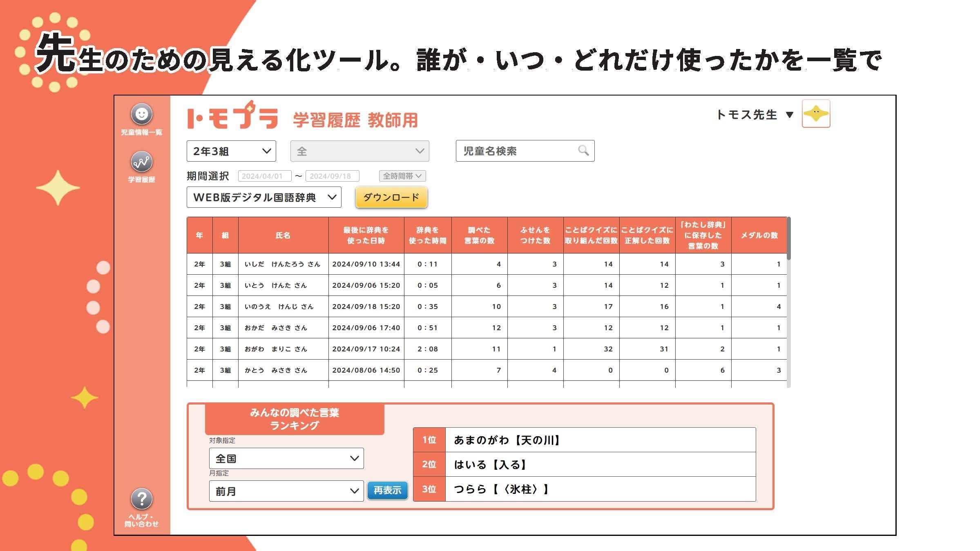Screen dimensions: 980x551
Task: Click the yellow star avatar icon
Action: click(x=816, y=113)
